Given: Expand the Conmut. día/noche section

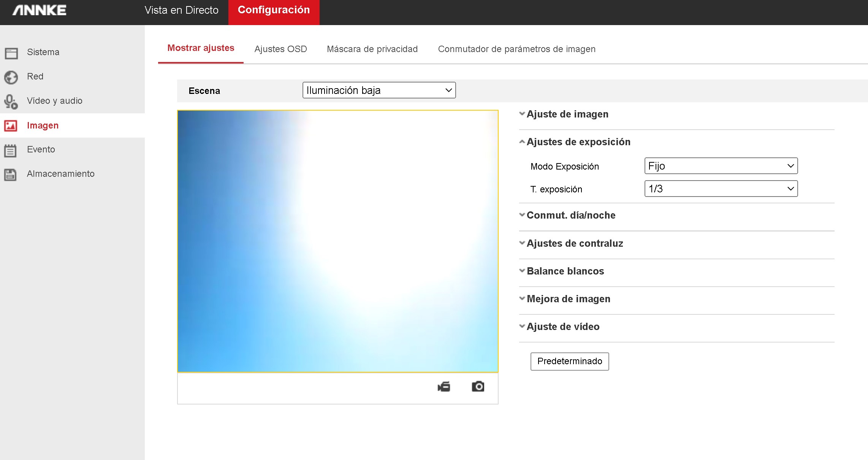Looking at the screenshot, I should tap(571, 215).
